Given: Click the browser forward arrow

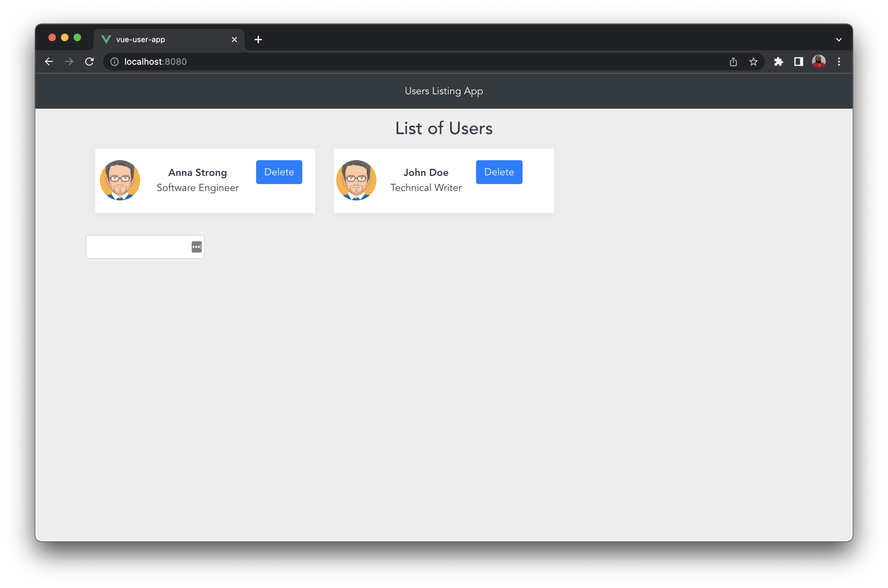Looking at the screenshot, I should pos(69,62).
